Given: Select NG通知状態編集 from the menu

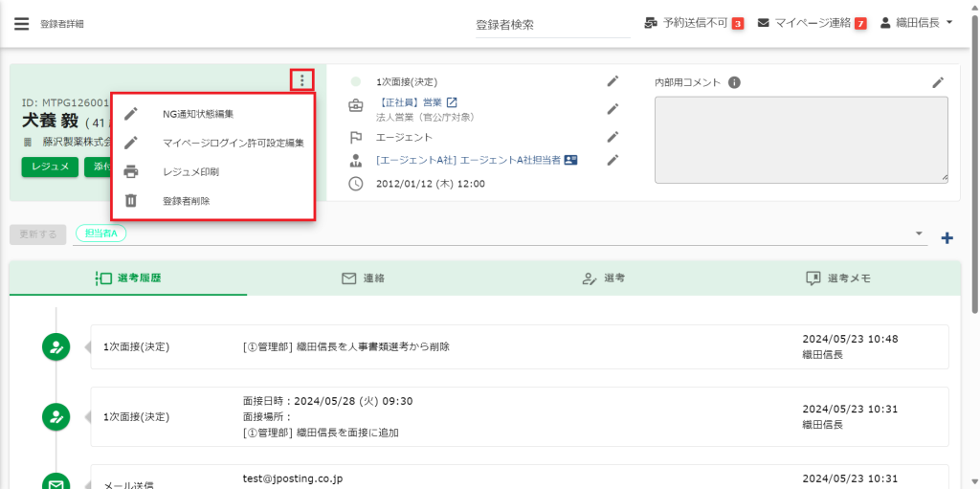Looking at the screenshot, I should point(198,114).
